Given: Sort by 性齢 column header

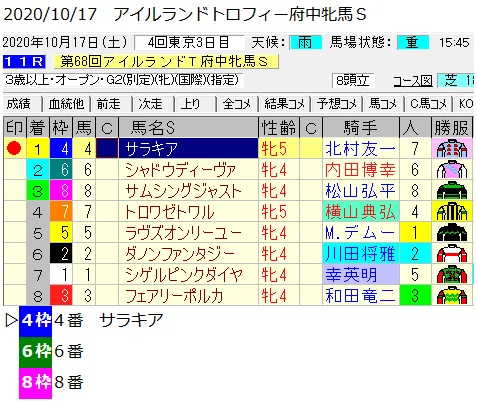Looking at the screenshot, I should coord(279,127).
